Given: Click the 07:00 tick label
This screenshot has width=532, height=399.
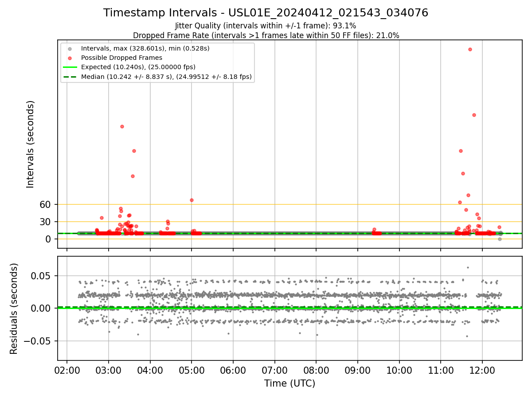Looking at the screenshot, I should [274, 370].
